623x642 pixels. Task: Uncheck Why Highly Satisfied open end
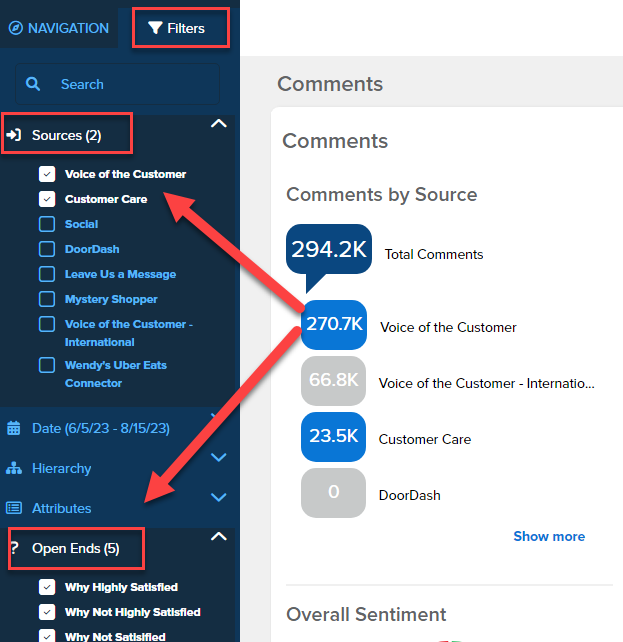(47, 587)
